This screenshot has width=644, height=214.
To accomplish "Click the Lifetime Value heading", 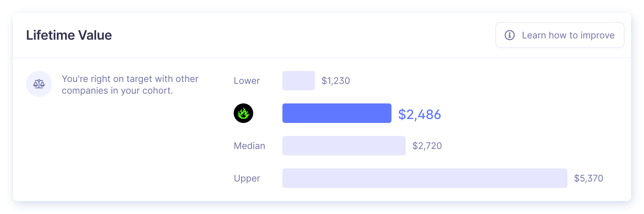I will click(69, 35).
